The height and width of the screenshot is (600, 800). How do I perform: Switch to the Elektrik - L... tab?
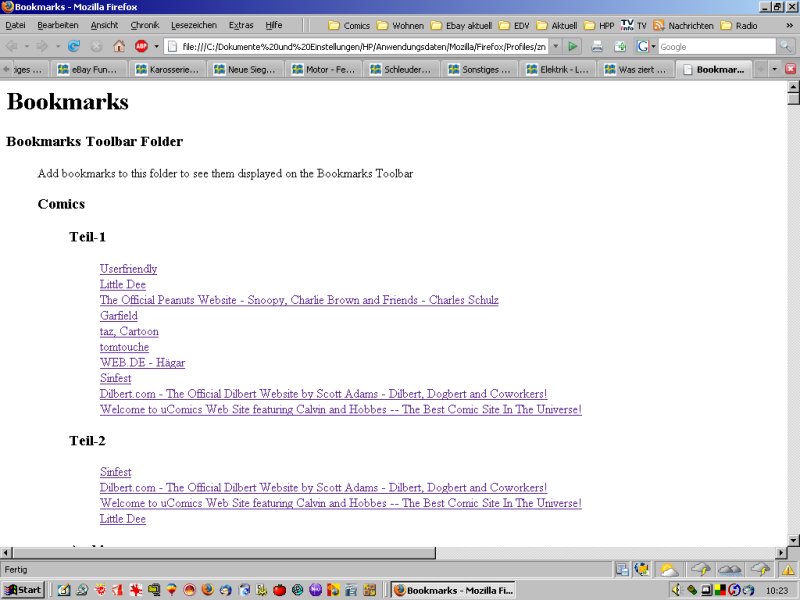[557, 69]
